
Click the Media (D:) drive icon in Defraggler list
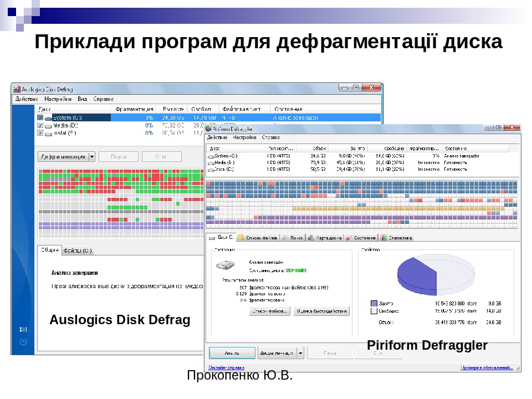click(x=211, y=163)
